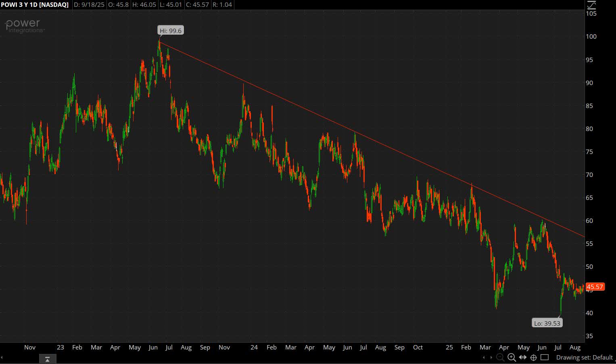Expand the bottom panel with up-arrow button
The height and width of the screenshot is (364, 616).
pos(47,359)
